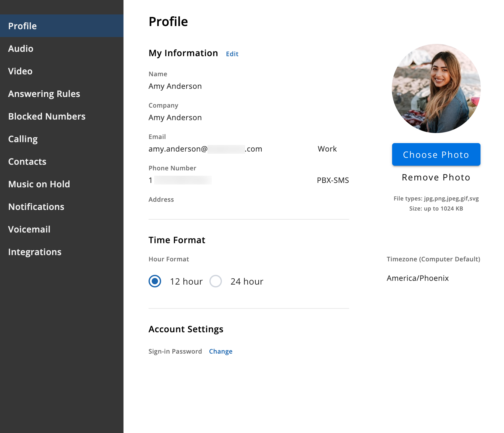
Task: Select the Profile sidebar item
Action: pyautogui.click(x=62, y=26)
